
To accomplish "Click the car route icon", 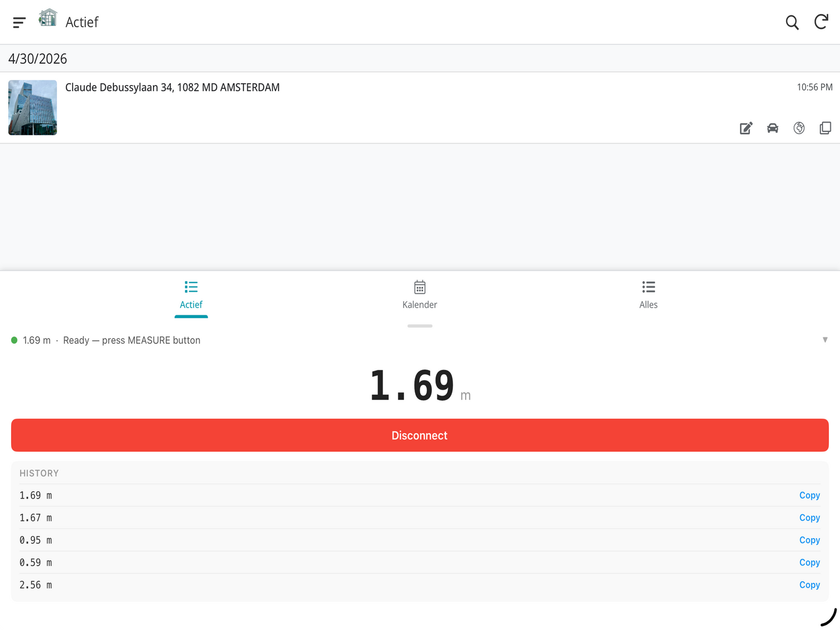I will click(x=773, y=128).
